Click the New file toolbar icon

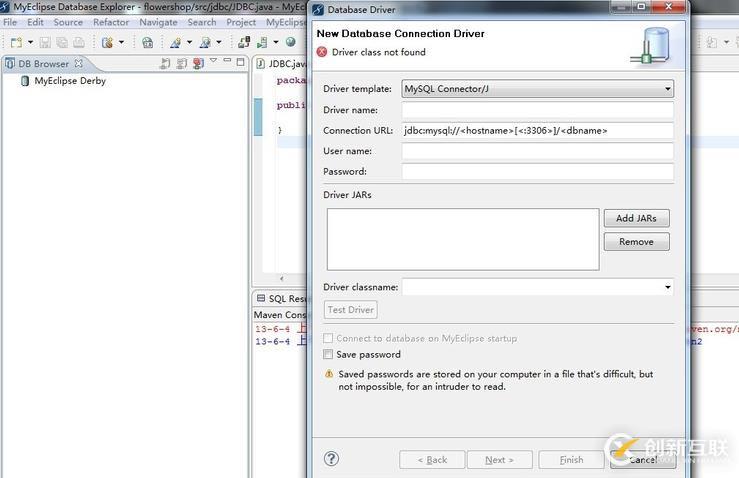click(16, 42)
